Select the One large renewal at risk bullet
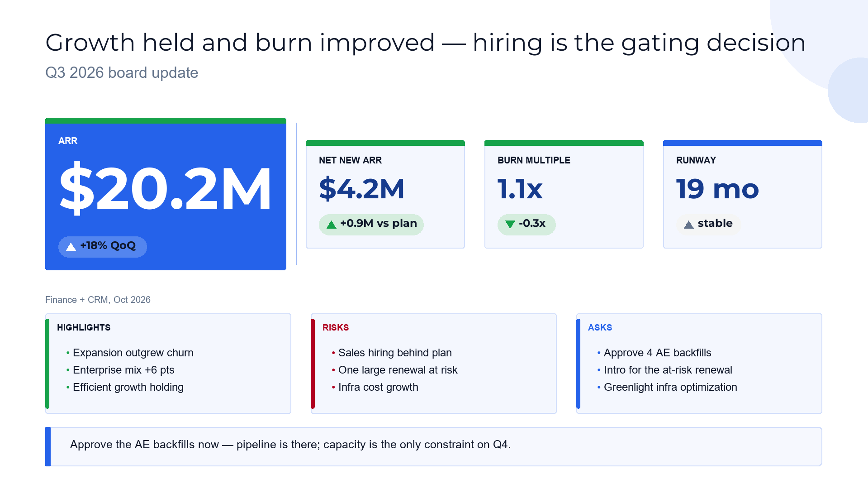This screenshot has height=489, width=868. point(398,370)
